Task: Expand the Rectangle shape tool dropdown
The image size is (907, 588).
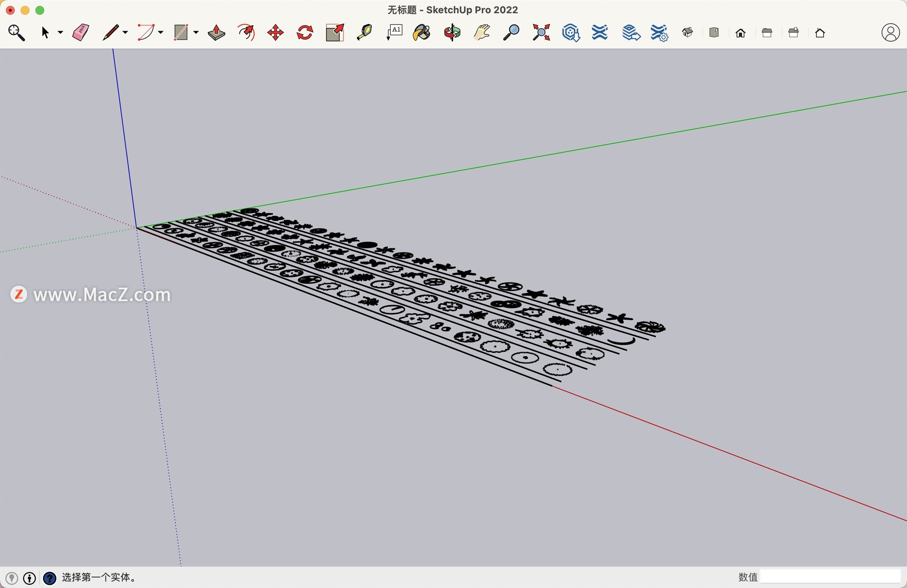Action: (196, 33)
